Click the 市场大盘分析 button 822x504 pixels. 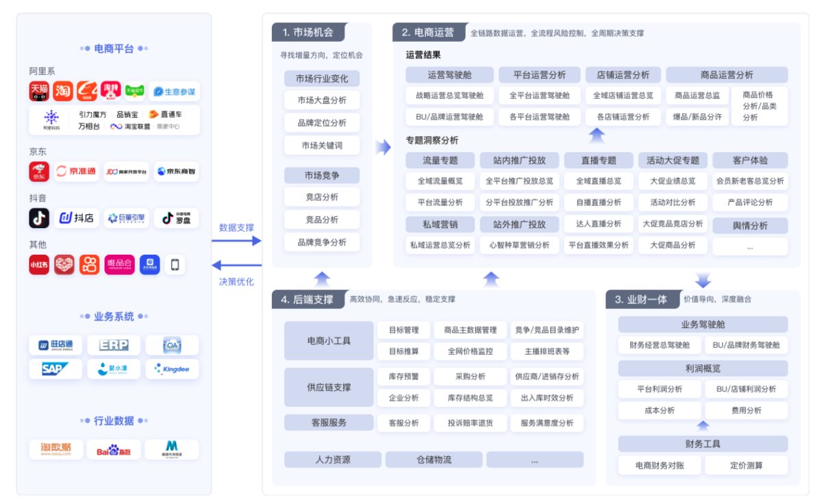[322, 101]
